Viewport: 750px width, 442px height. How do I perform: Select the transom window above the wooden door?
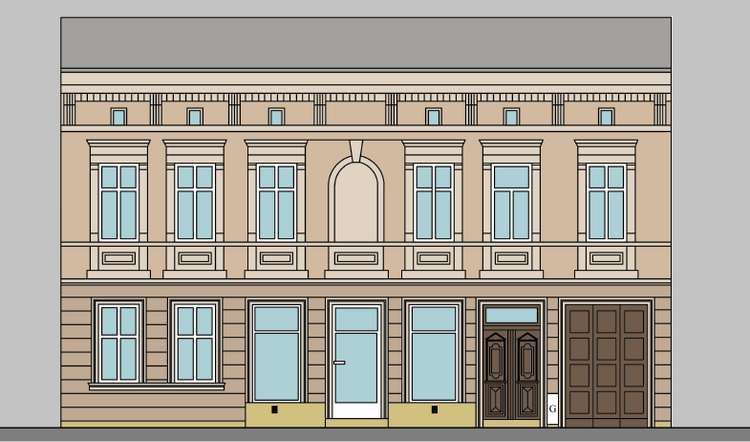pyautogui.click(x=511, y=315)
